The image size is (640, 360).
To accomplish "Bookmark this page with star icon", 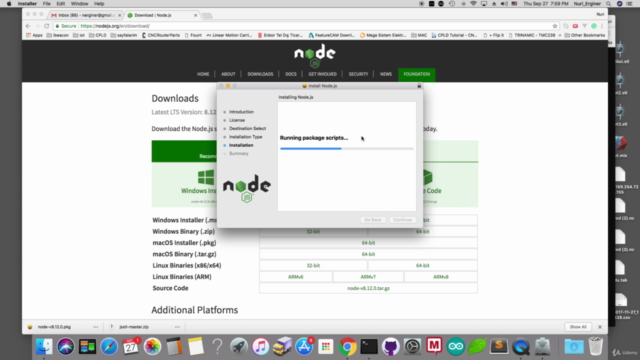I will (x=555, y=26).
